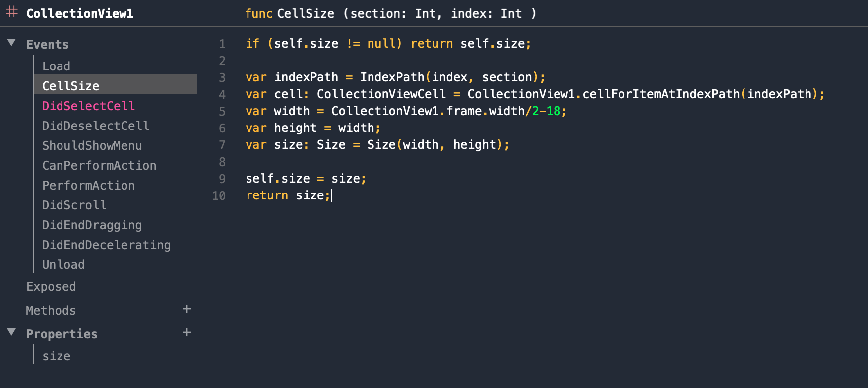Select the DidScroll event
Screen dimensions: 868x388
[74, 205]
